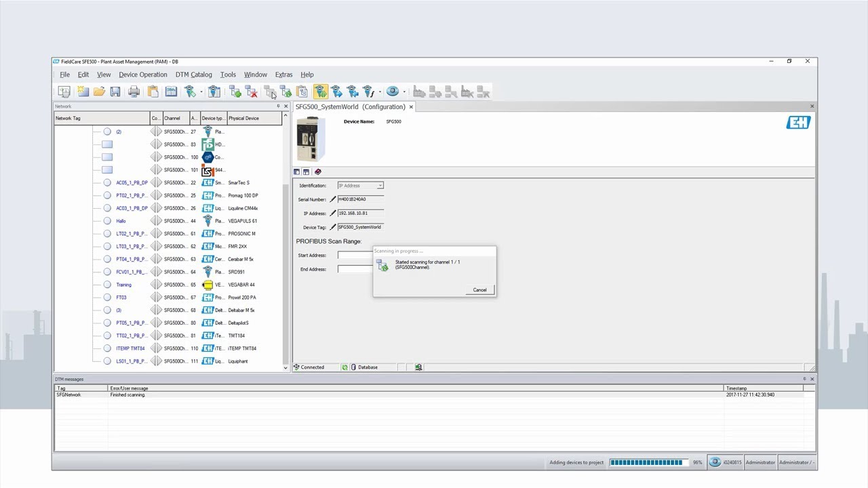Click the device list toolbar icon
The height and width of the screenshot is (488, 868).
pyautogui.click(x=214, y=91)
